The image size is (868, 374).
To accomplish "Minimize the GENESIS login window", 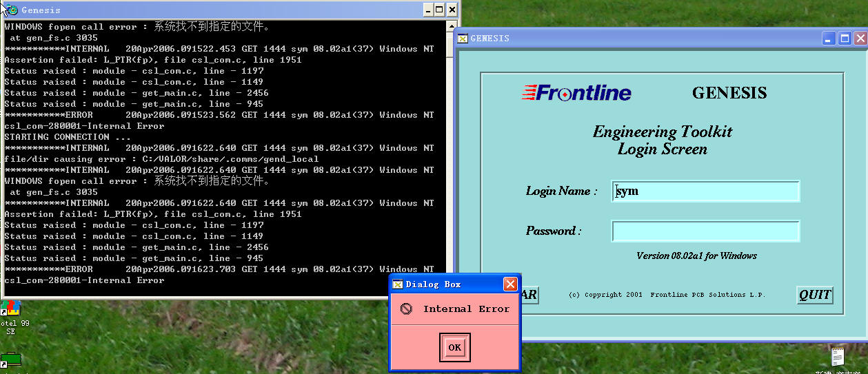I will click(829, 39).
